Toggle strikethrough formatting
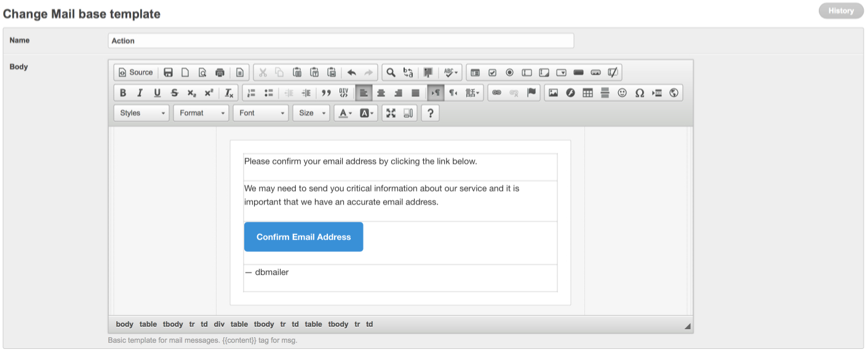Image resolution: width=868 pixels, height=352 pixels. click(x=175, y=93)
